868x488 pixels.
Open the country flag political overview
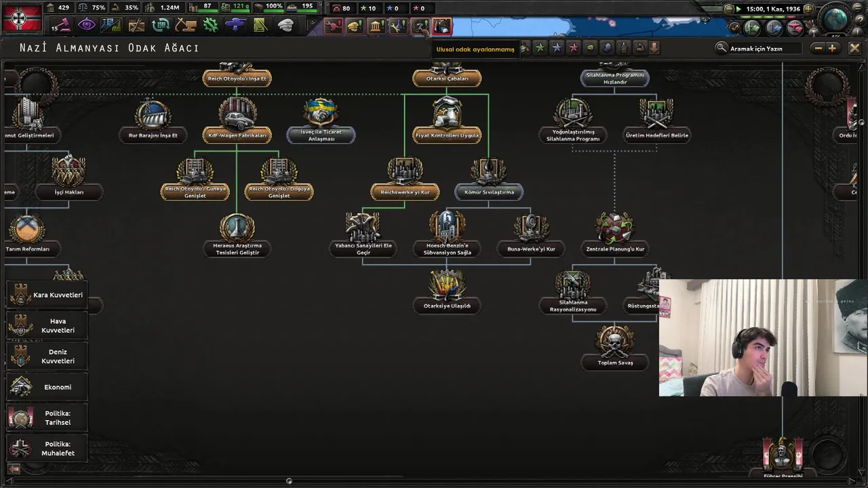pyautogui.click(x=22, y=18)
